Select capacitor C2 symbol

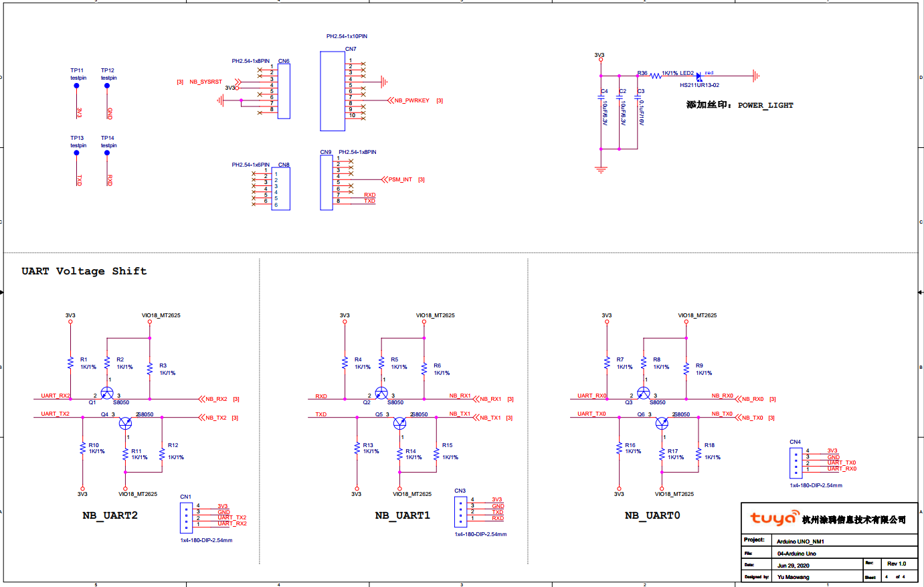[619, 97]
